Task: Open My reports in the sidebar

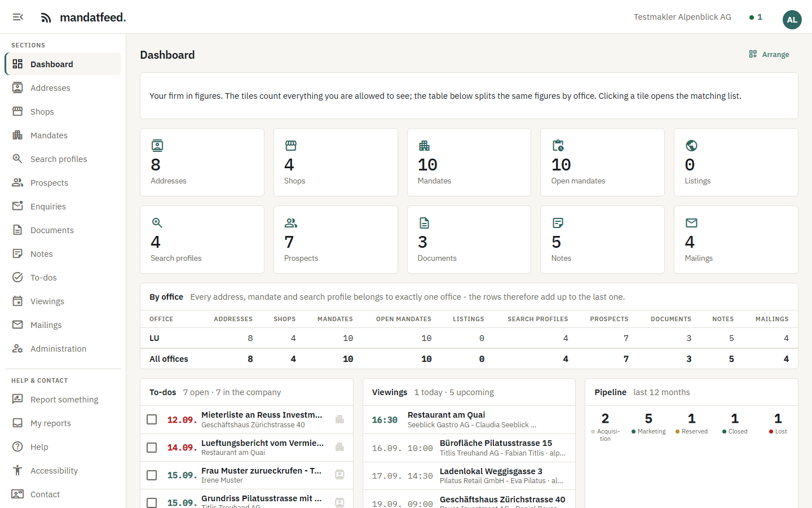Action: pyautogui.click(x=63, y=423)
